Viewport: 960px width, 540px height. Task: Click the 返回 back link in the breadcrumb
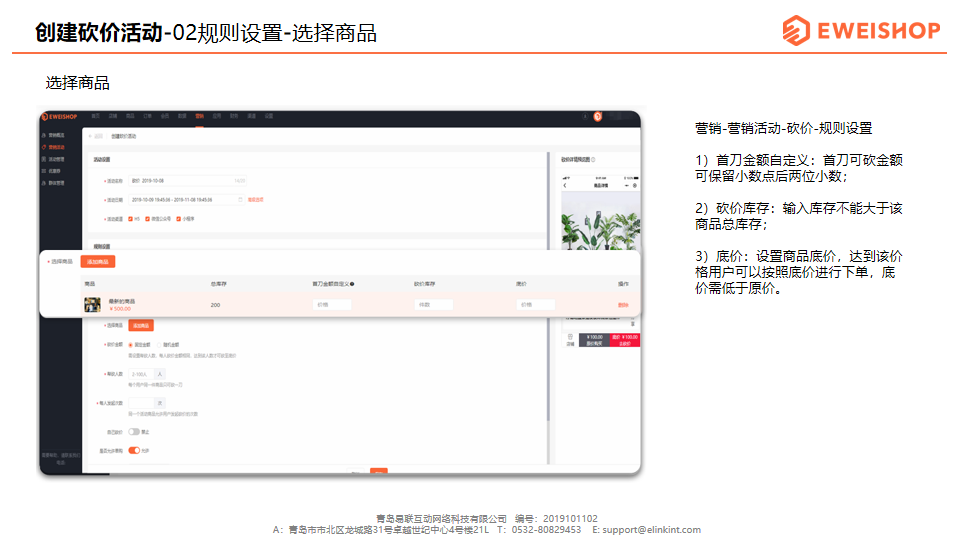98,137
